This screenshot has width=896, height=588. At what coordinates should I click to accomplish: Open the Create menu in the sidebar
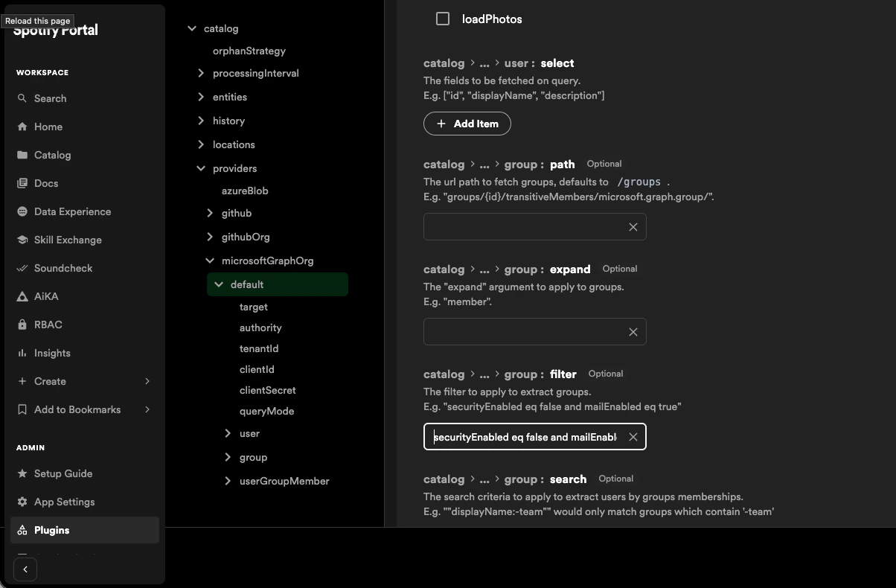(85, 381)
